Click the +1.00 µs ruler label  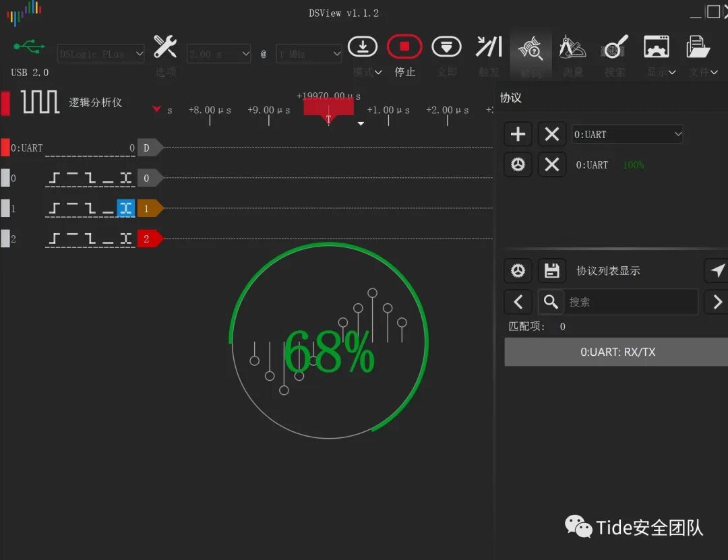pyautogui.click(x=388, y=110)
